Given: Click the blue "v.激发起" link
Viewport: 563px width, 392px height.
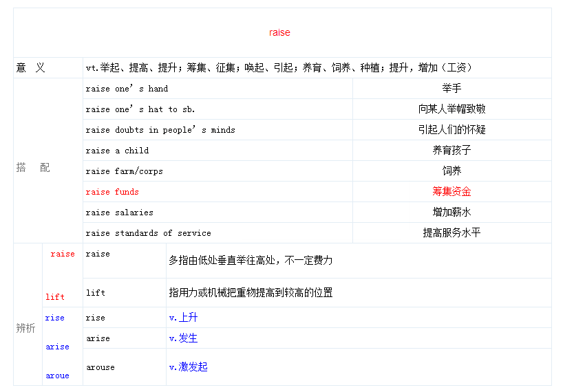Looking at the screenshot, I should point(188,367).
